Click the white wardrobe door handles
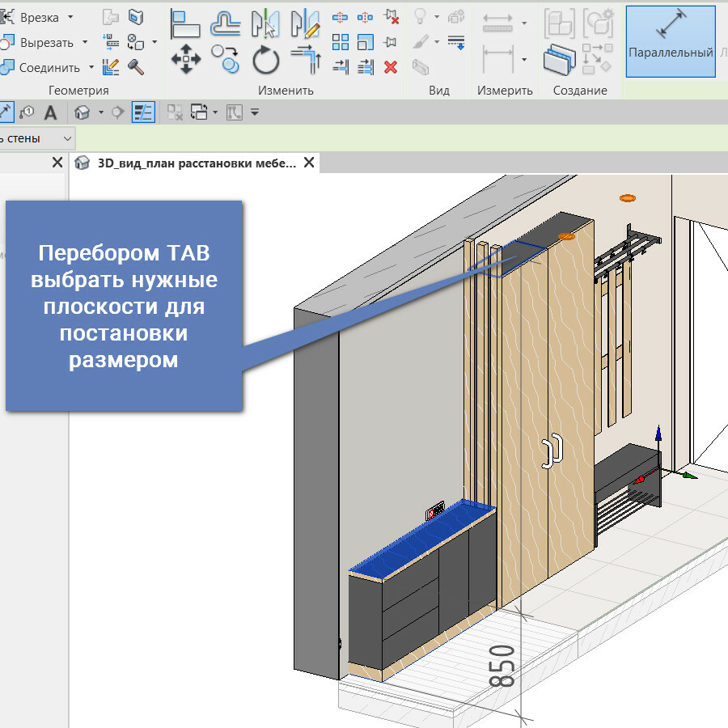The height and width of the screenshot is (728, 728). pos(552,450)
